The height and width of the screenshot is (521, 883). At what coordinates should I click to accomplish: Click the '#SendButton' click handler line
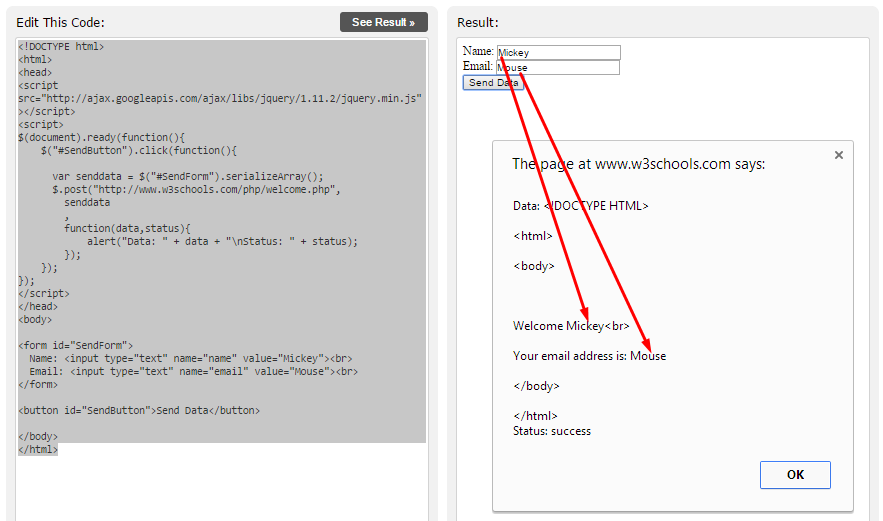pyautogui.click(x=139, y=150)
